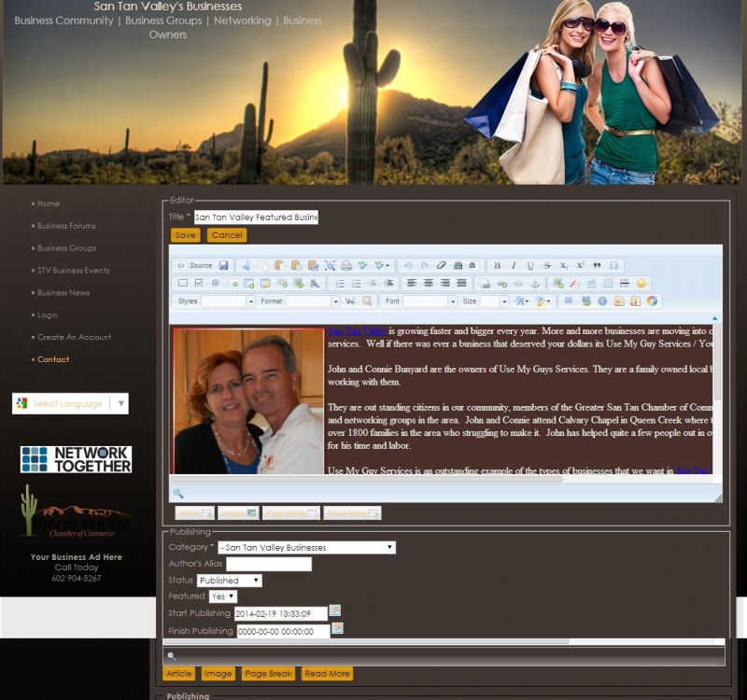Click the orange Save button
The image size is (747, 700).
(x=185, y=235)
